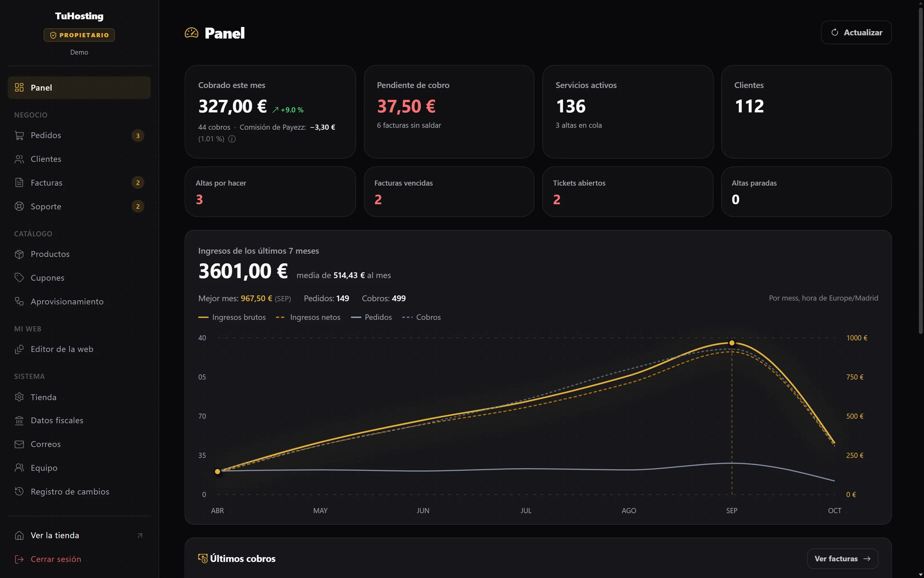
Task: Open the Altas por hacer card
Action: tap(270, 192)
